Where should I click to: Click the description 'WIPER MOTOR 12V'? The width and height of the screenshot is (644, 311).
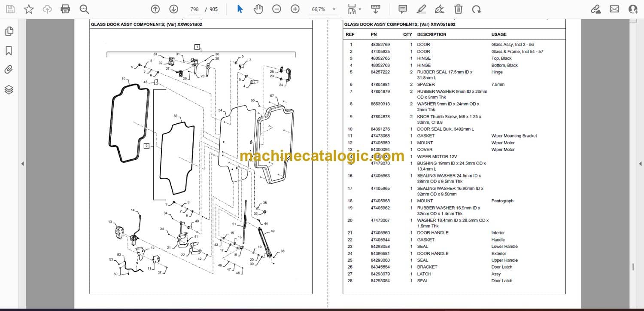[438, 157]
